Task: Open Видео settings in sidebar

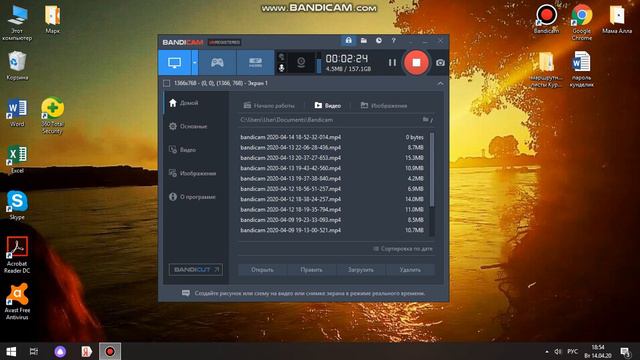Action: coord(196,150)
